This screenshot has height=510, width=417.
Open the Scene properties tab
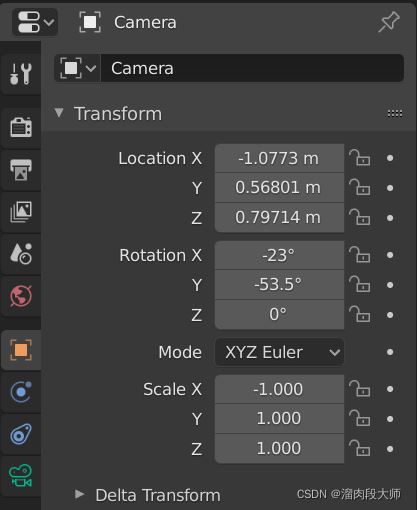(21, 254)
